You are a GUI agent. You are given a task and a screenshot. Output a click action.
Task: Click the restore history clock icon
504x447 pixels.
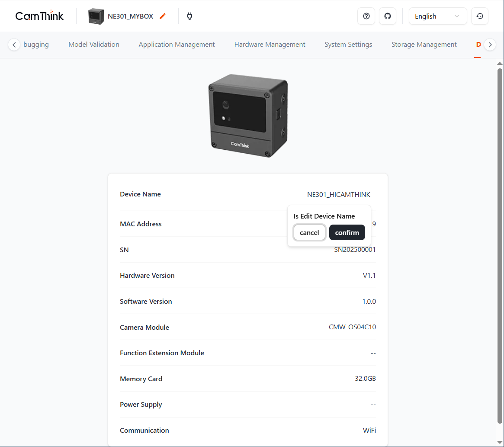[480, 16]
